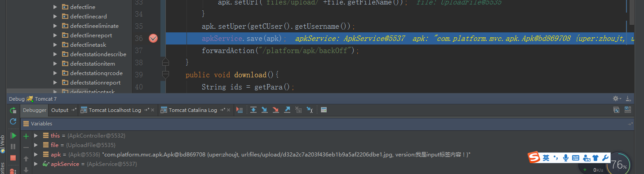The width and height of the screenshot is (644, 174).
Task: Close the Tomcat Localhost Log tab
Action: coord(153,110)
